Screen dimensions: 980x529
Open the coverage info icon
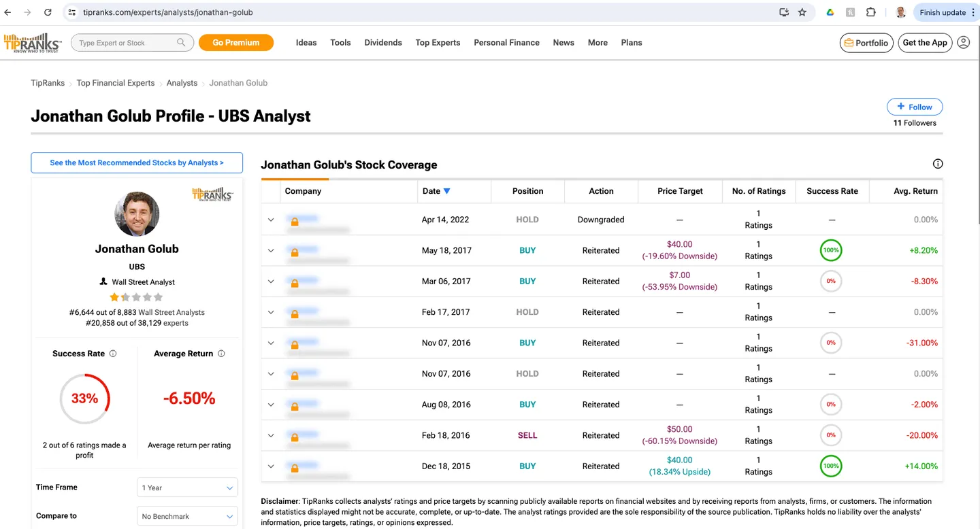point(938,164)
